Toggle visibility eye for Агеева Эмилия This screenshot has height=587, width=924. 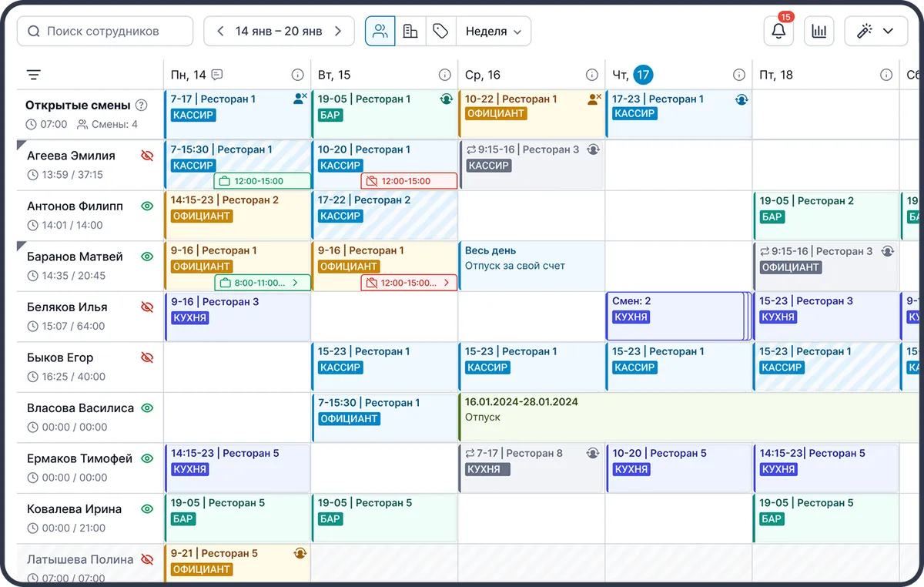(147, 156)
